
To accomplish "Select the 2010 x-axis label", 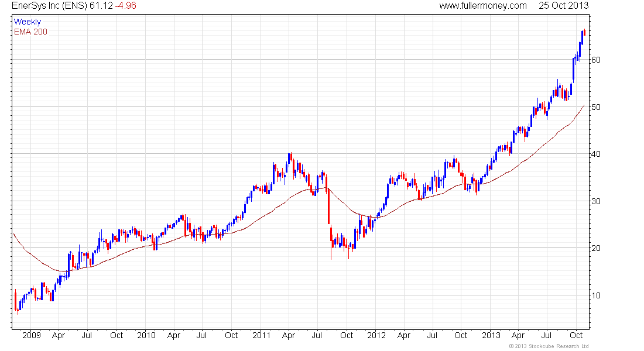I will tap(146, 335).
